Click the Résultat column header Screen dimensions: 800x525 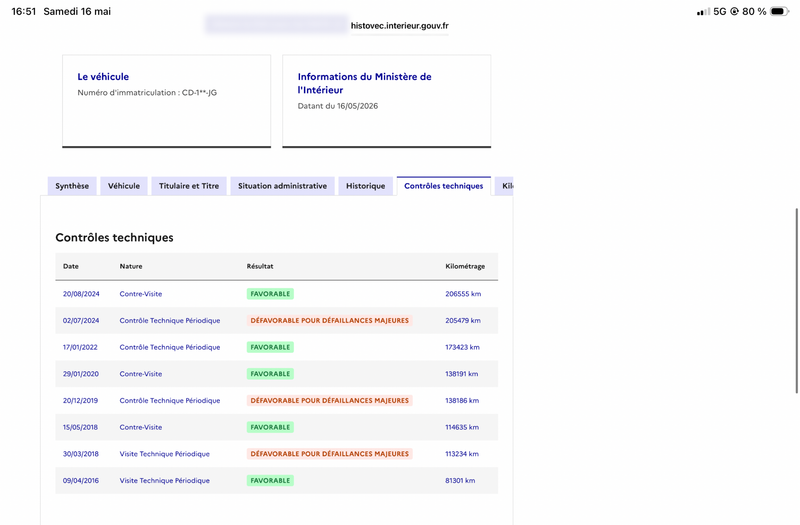point(260,266)
